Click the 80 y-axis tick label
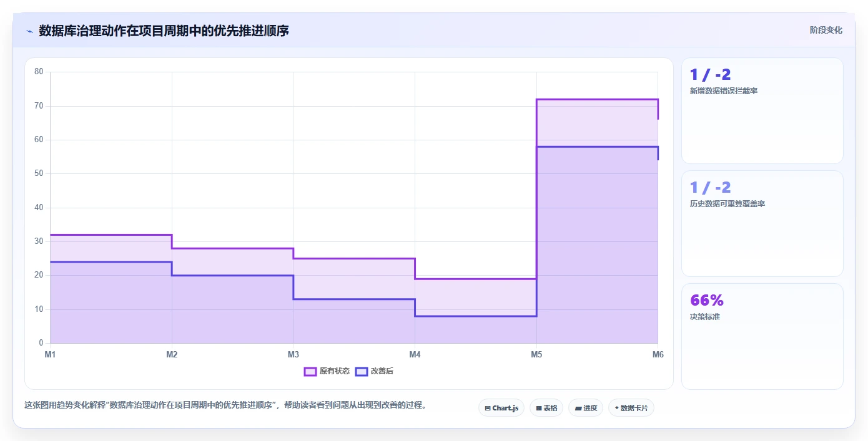The height and width of the screenshot is (441, 868). click(x=39, y=72)
